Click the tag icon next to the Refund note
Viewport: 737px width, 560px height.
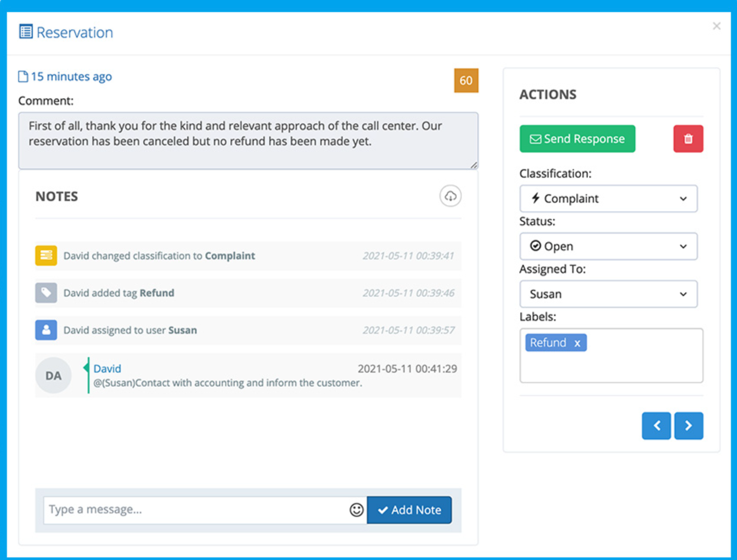click(x=46, y=293)
